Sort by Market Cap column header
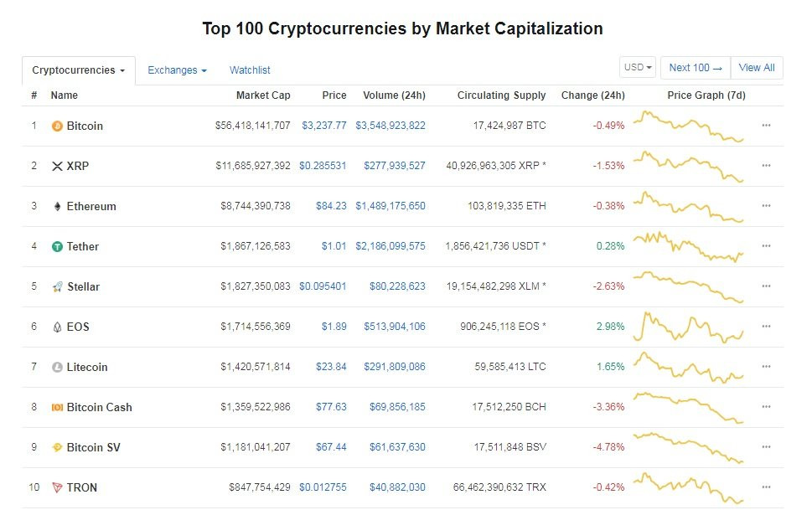The width and height of the screenshot is (812, 510). (x=263, y=95)
